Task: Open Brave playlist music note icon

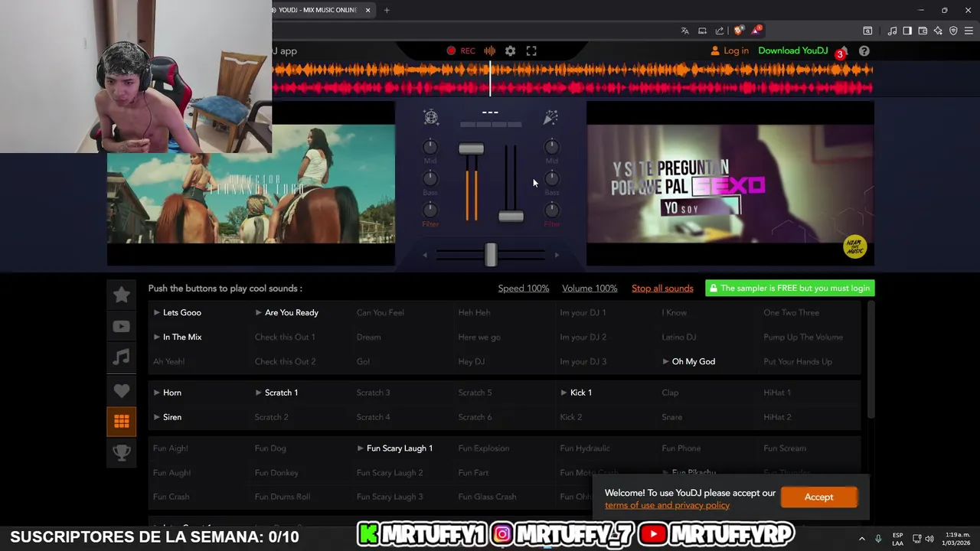Action: (892, 31)
